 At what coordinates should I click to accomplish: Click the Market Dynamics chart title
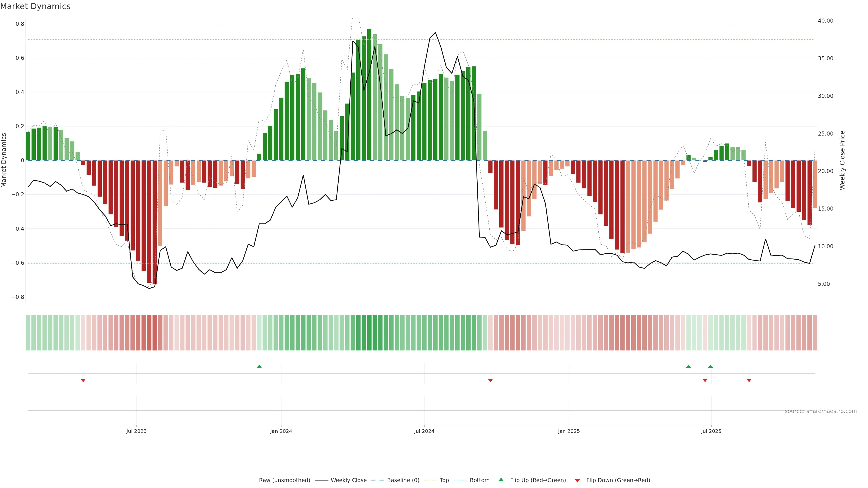click(35, 6)
